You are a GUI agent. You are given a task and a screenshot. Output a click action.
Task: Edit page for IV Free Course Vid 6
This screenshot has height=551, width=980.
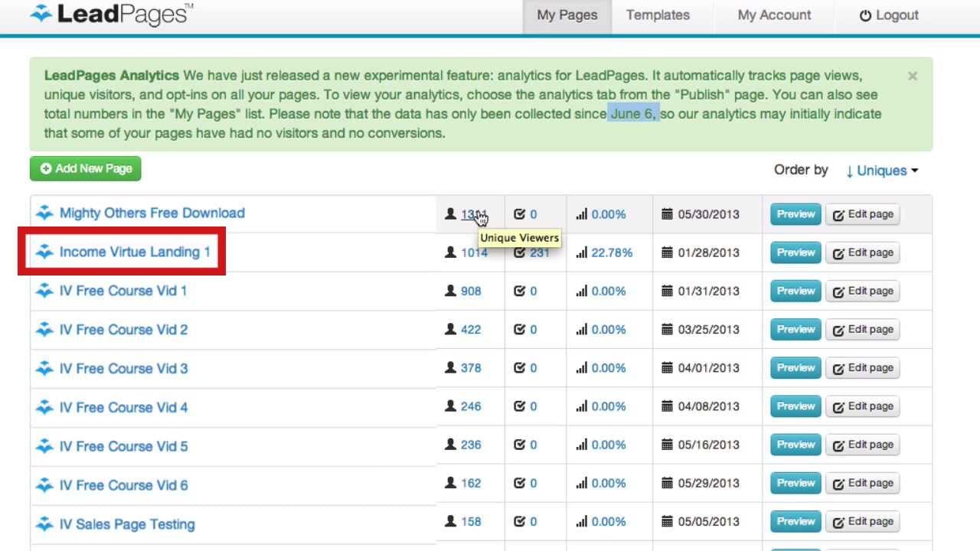click(862, 483)
